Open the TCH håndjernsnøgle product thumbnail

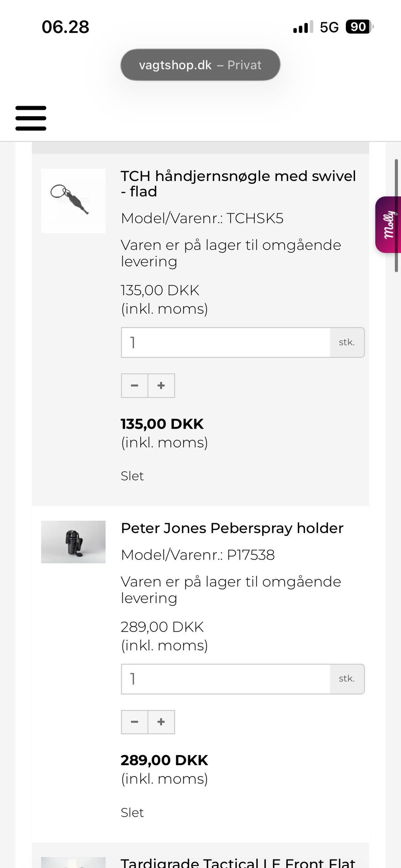(73, 201)
